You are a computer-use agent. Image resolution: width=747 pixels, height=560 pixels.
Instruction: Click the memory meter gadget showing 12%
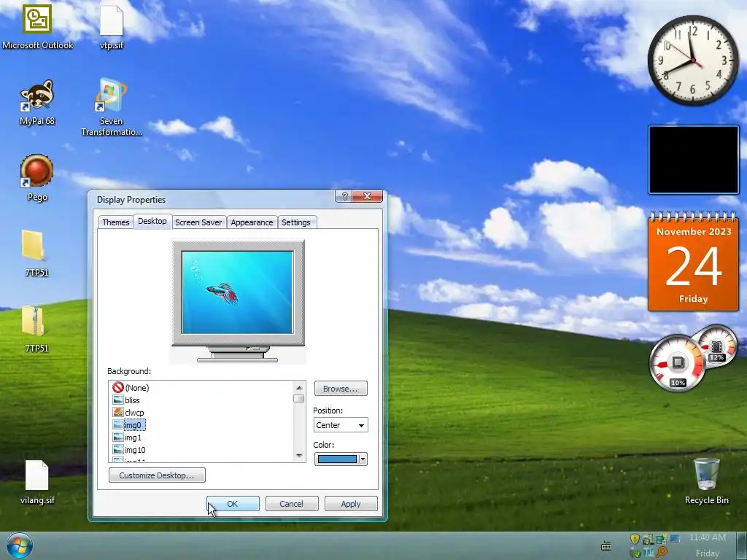[x=716, y=346]
